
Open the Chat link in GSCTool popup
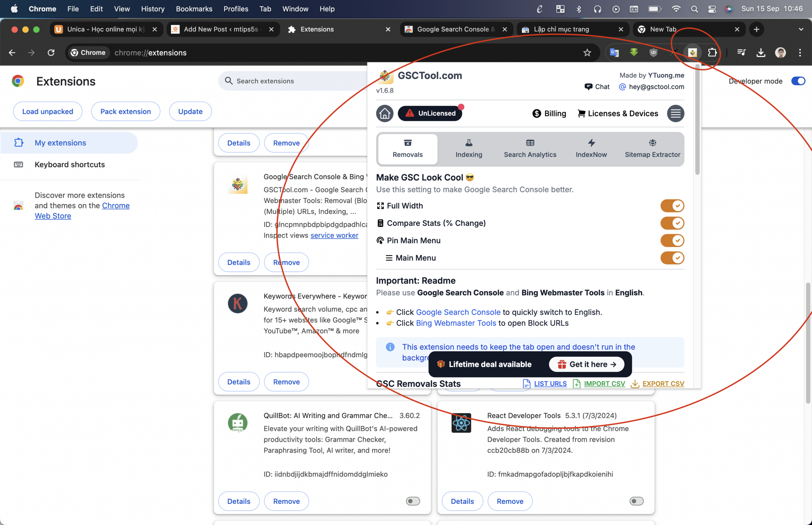tap(597, 87)
